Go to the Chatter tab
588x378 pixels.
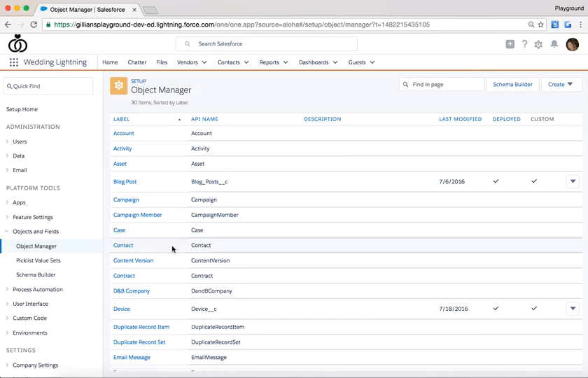(x=137, y=62)
